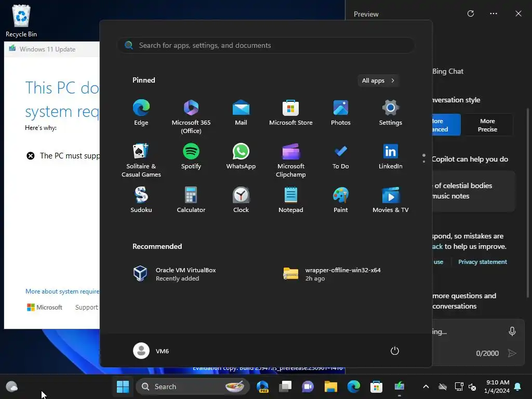Screen dimensions: 532x399
Task: Open the LinkedIn app
Action: point(391,156)
